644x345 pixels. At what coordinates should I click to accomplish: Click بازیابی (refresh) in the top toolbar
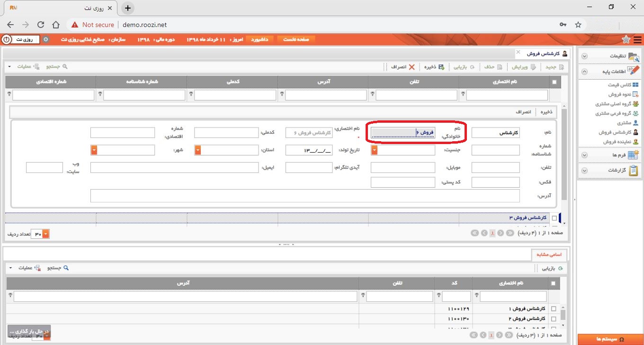click(x=465, y=67)
